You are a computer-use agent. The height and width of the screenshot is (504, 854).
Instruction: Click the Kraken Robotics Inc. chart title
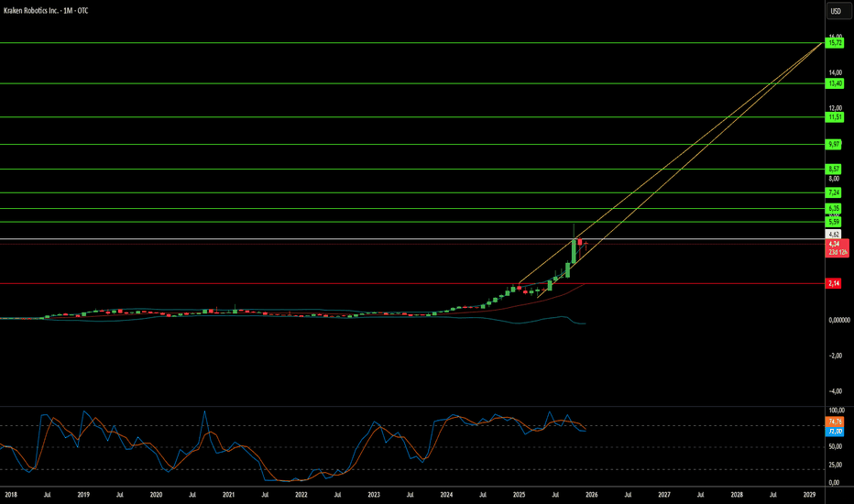(x=46, y=10)
